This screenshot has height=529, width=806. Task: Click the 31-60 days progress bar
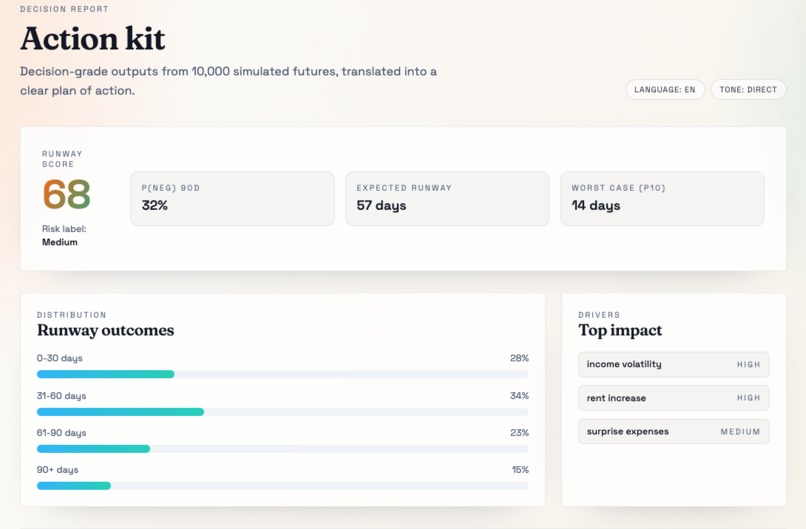pyautogui.click(x=283, y=412)
